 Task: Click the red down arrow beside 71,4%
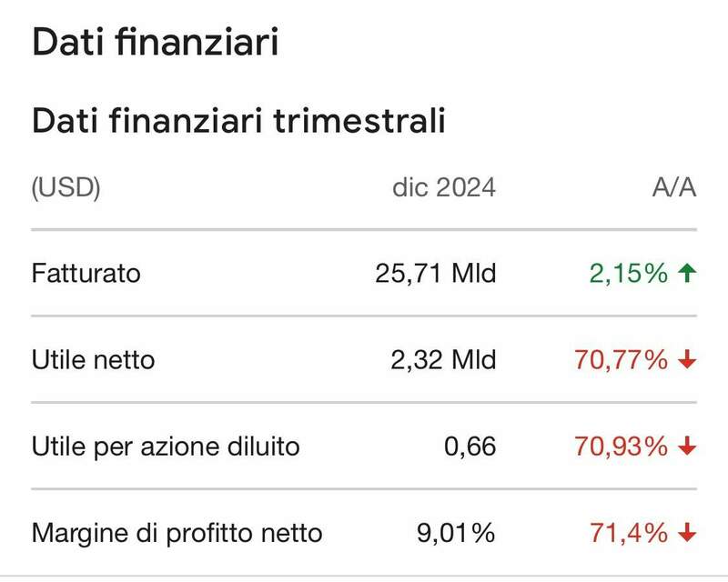[688, 533]
